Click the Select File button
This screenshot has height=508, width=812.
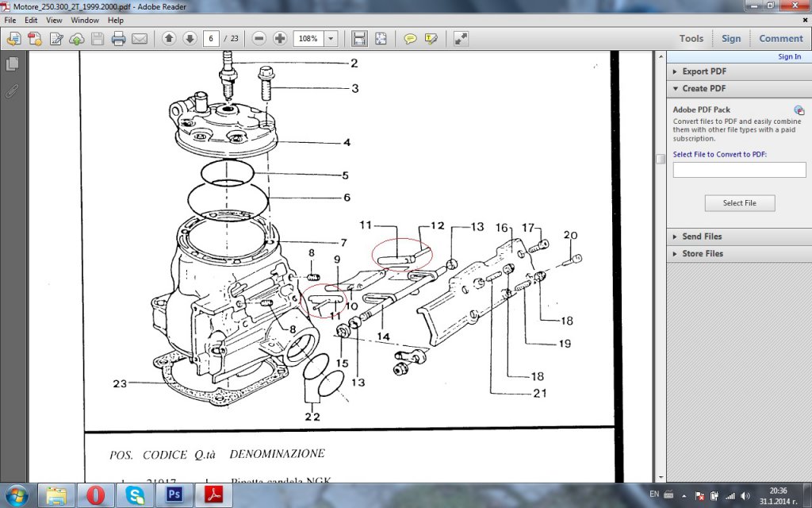point(739,203)
